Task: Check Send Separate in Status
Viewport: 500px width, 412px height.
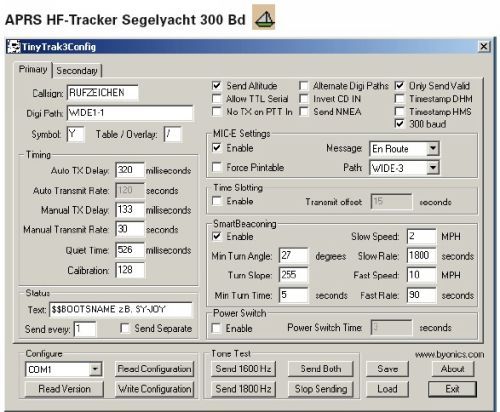Action: click(125, 328)
